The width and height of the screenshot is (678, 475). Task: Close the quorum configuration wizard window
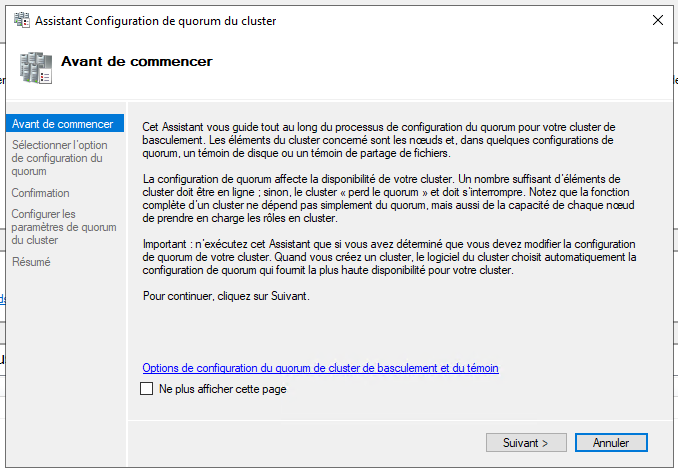pos(658,20)
